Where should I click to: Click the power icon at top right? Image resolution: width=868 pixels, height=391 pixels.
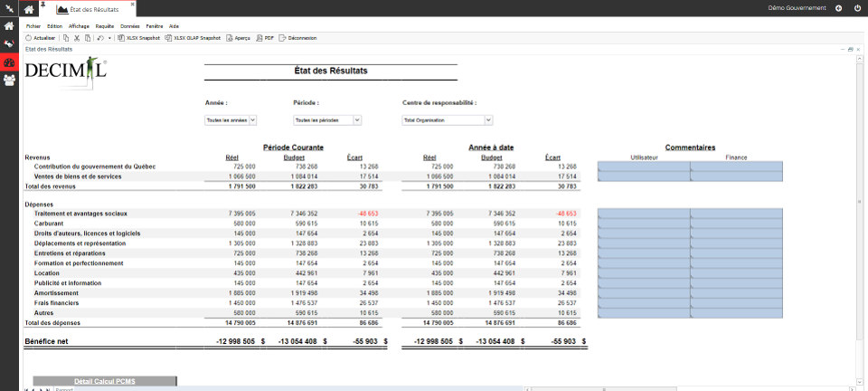[857, 8]
